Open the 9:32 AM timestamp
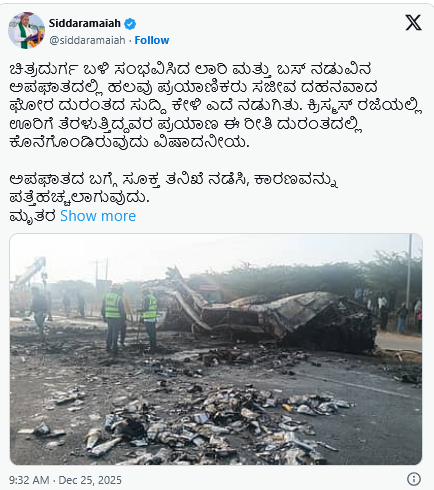The width and height of the screenshot is (434, 490). [29, 480]
